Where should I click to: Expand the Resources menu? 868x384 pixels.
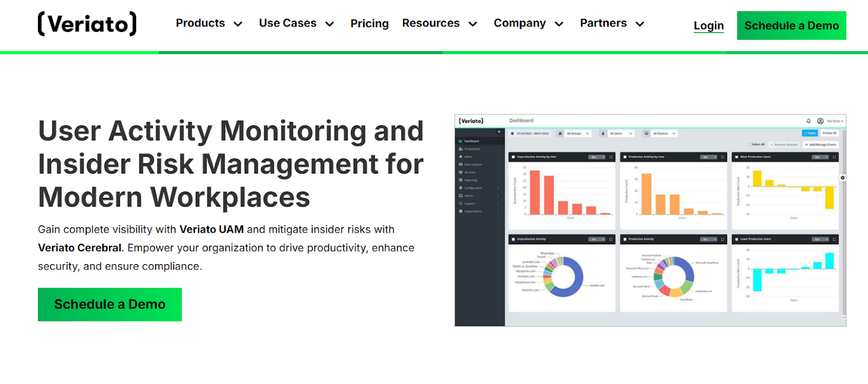(439, 23)
